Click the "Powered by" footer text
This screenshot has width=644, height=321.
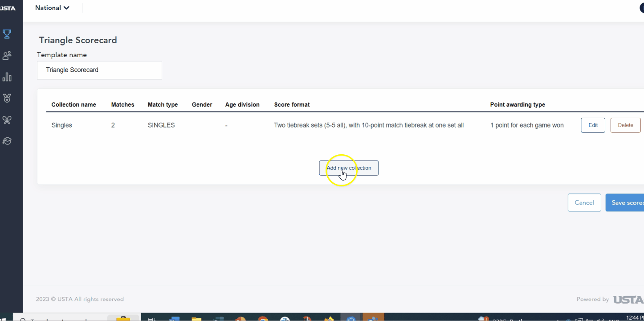593,299
